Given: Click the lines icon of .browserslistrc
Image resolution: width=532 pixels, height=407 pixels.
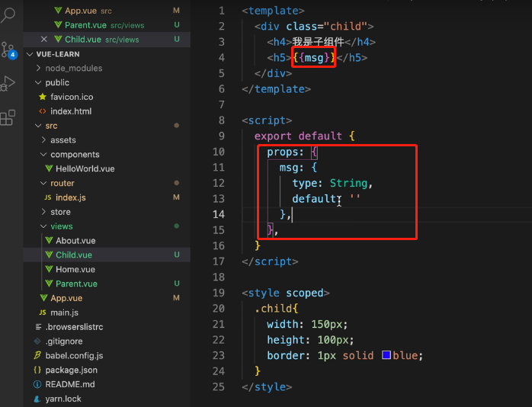Looking at the screenshot, I should click(38, 327).
